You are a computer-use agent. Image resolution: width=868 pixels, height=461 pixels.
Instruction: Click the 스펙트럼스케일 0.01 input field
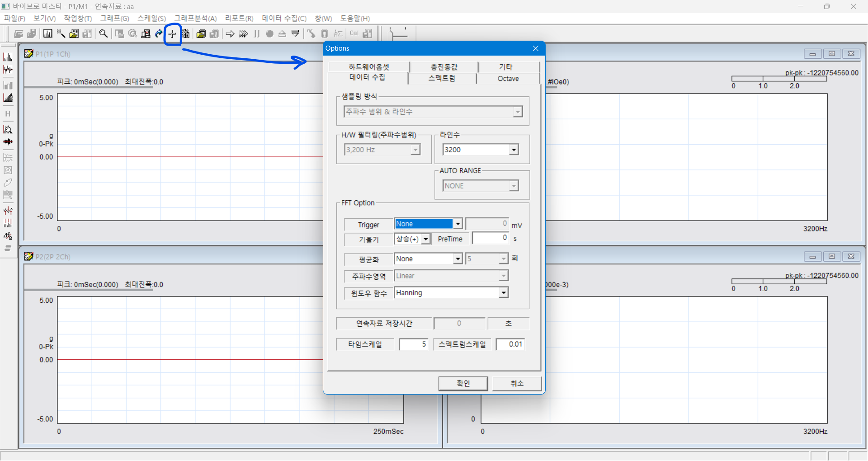pyautogui.click(x=510, y=344)
